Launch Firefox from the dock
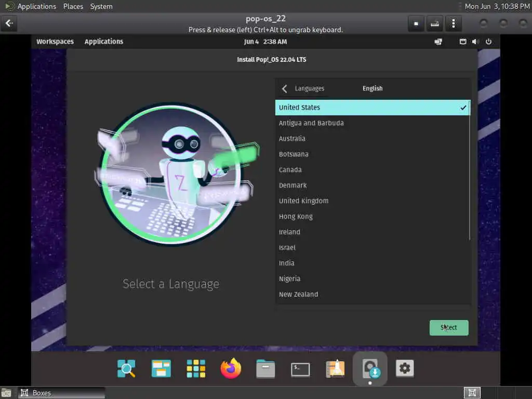Image resolution: width=532 pixels, height=399 pixels. click(x=231, y=368)
